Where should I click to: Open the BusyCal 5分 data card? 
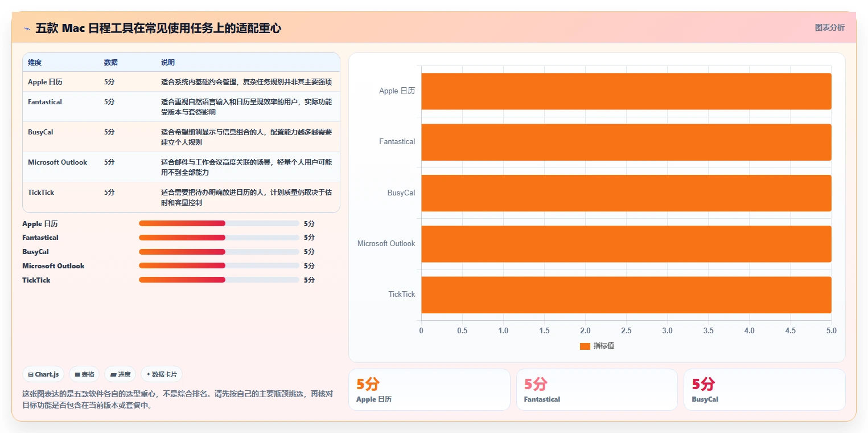(x=764, y=390)
